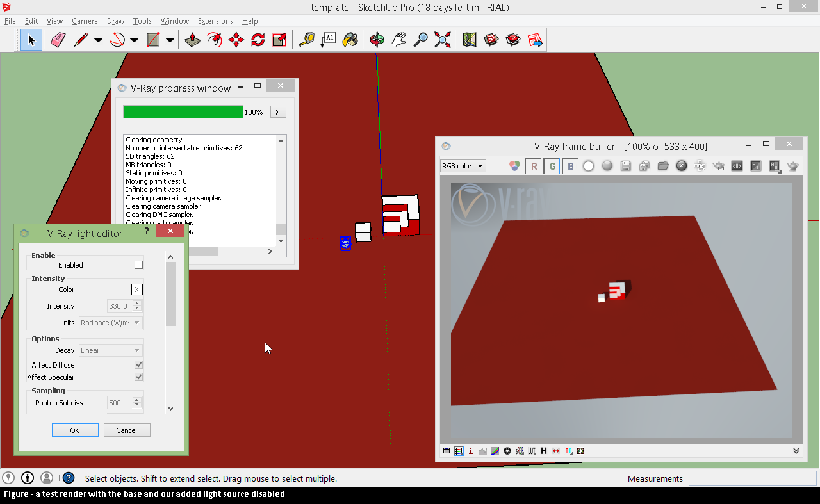
Task: Click the Zoom Extents tool
Action: (x=442, y=40)
